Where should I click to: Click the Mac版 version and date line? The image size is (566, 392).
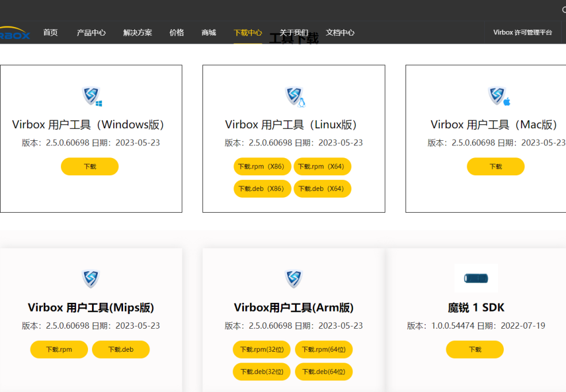[496, 143]
